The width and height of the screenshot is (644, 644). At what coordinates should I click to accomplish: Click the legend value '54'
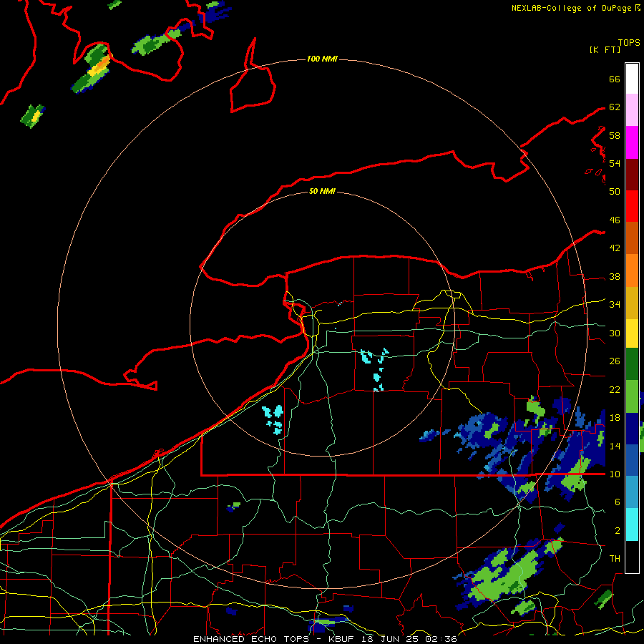615,163
